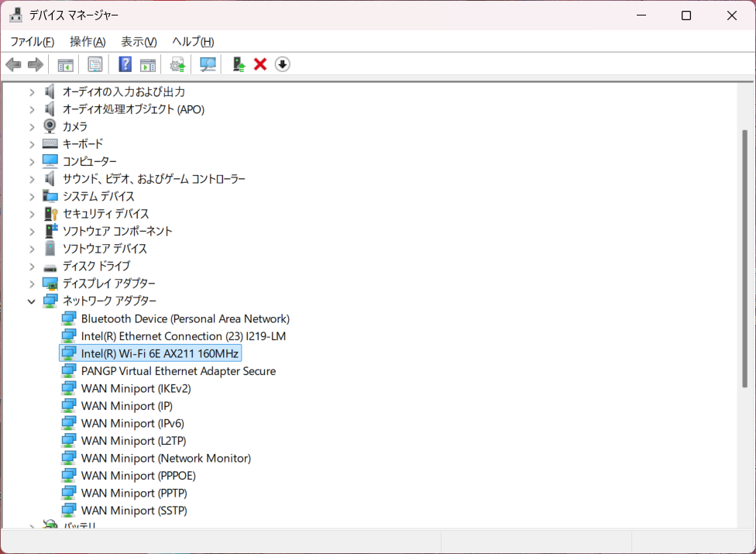Click the update driver toolbar icon with gear
The height and width of the screenshot is (554, 756).
pos(178,64)
